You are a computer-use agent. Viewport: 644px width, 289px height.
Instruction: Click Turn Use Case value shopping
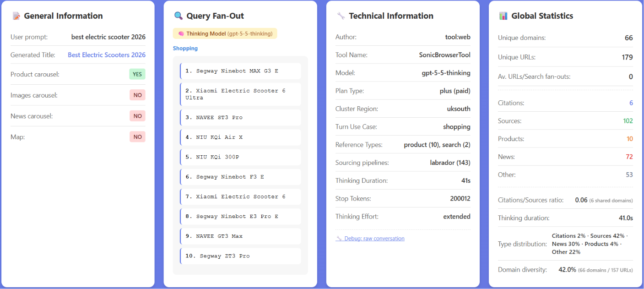pos(457,127)
